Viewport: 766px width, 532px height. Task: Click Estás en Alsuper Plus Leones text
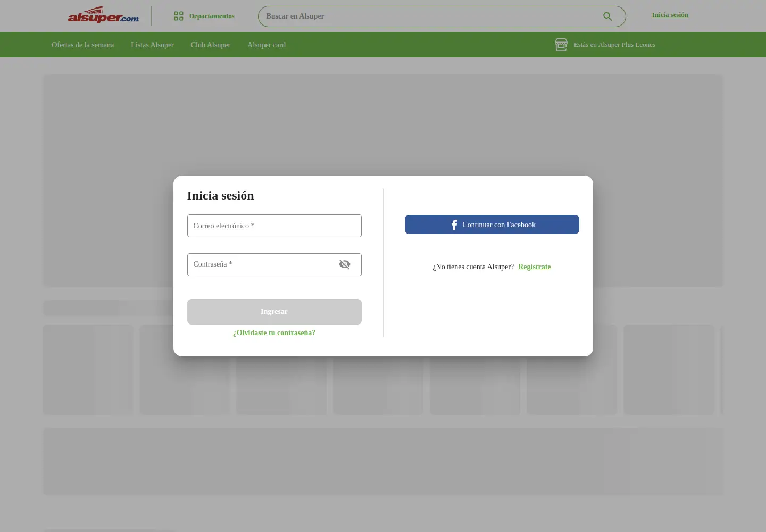point(614,45)
